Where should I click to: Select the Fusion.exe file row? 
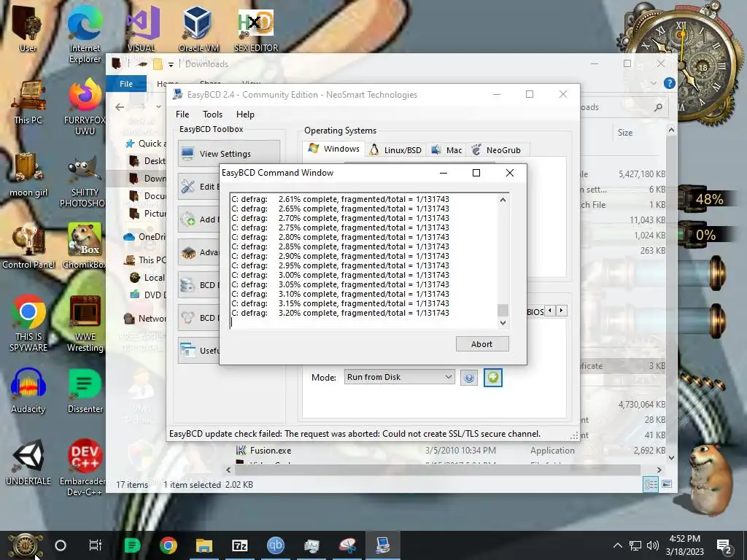(450, 450)
